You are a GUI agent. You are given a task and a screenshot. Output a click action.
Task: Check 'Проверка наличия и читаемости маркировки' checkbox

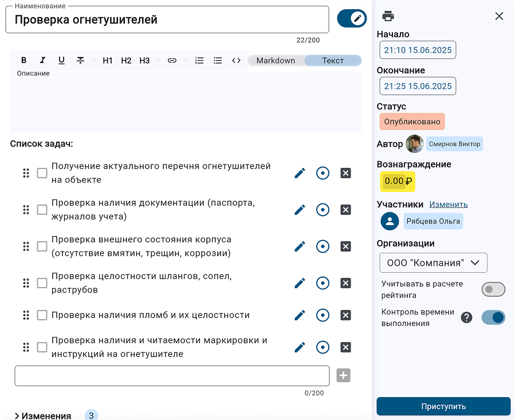(42, 347)
